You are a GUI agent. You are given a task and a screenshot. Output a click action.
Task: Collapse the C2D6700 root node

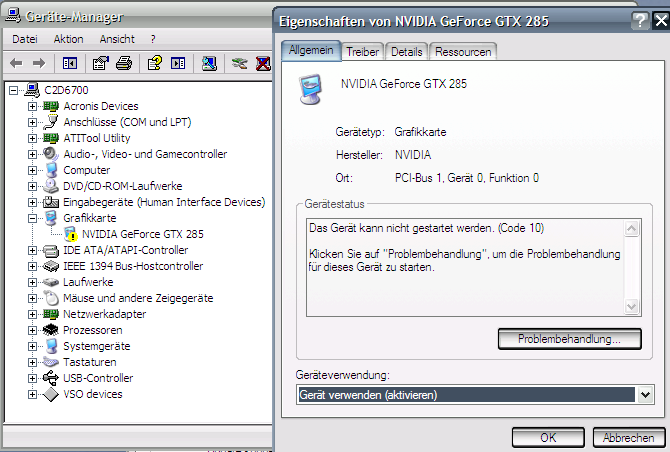14,90
